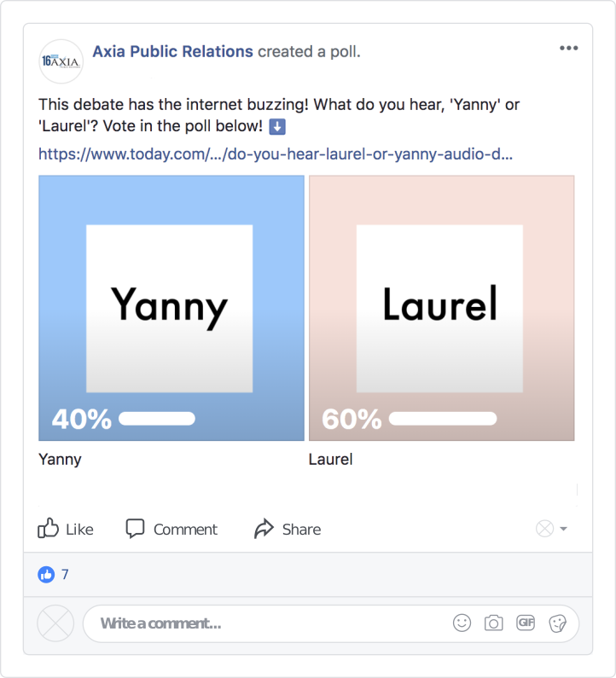This screenshot has height=678, width=616.
Task: Click the thumbs-up Like icon
Action: 49,529
